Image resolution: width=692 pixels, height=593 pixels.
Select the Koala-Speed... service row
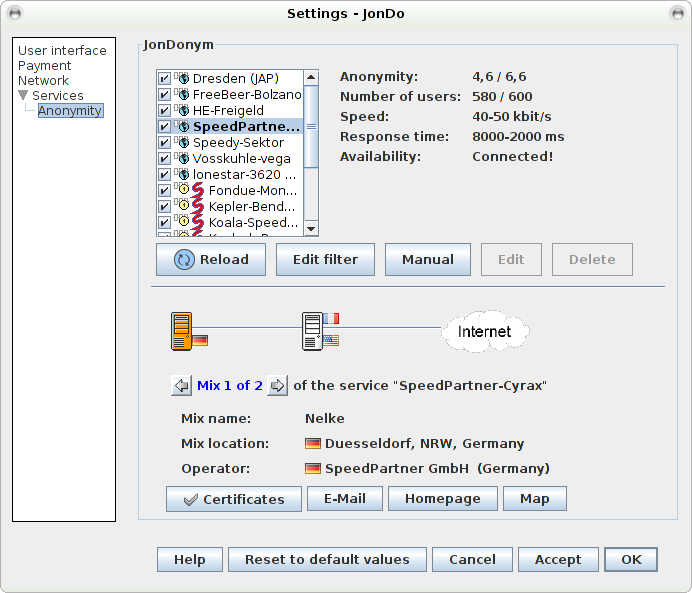[x=230, y=222]
